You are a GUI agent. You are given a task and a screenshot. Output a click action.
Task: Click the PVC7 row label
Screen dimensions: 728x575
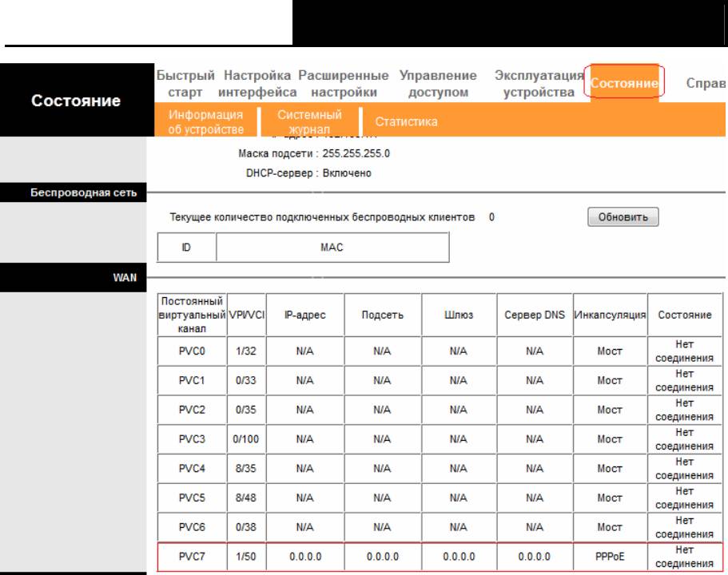192,557
